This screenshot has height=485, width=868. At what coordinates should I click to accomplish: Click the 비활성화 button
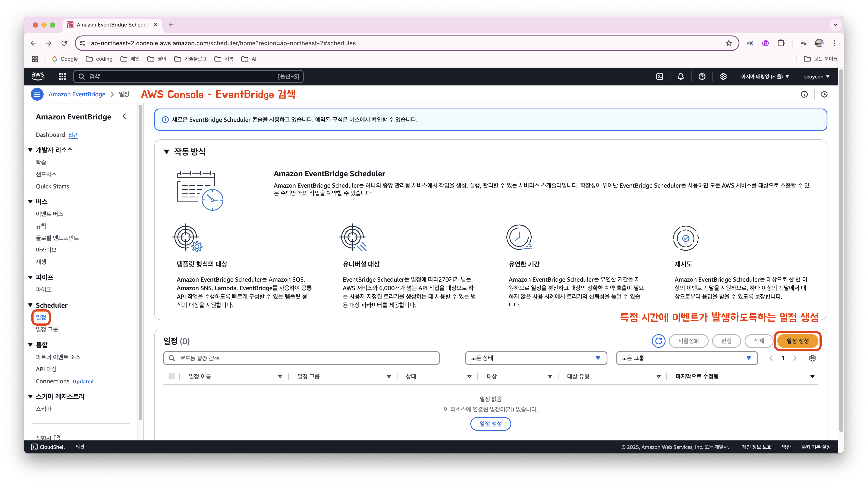click(x=688, y=341)
